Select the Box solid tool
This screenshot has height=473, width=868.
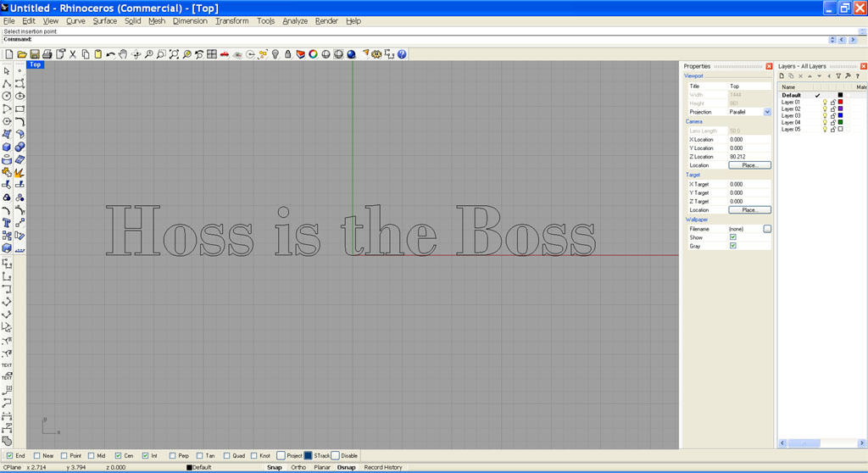click(x=7, y=147)
